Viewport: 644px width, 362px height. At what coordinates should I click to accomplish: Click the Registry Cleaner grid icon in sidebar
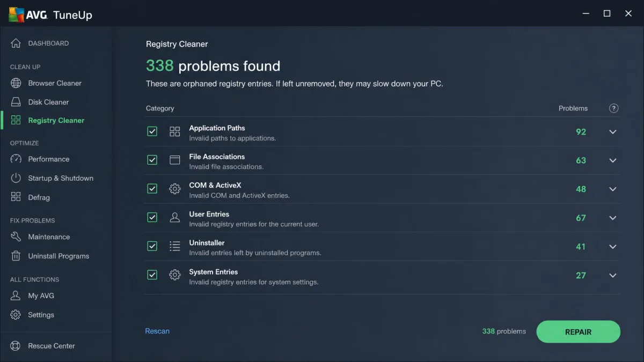coord(16,121)
